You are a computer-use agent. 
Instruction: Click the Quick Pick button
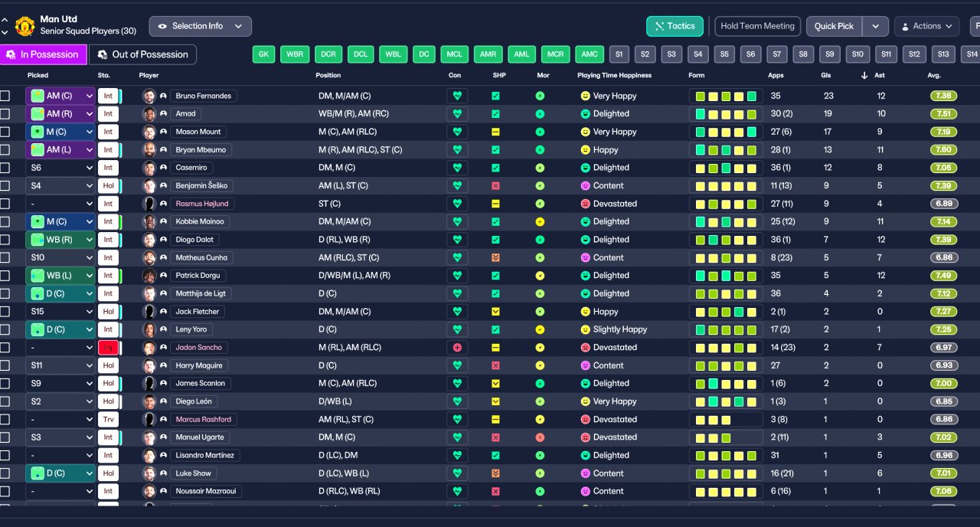click(x=834, y=26)
